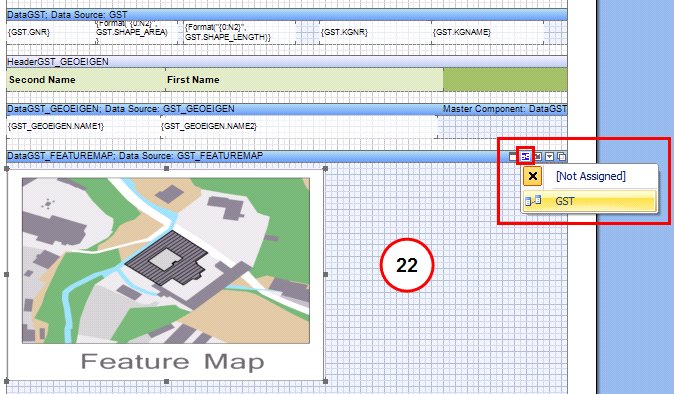Select the Second Name header cell
Image resolution: width=674 pixels, height=394 pixels.
tap(86, 79)
